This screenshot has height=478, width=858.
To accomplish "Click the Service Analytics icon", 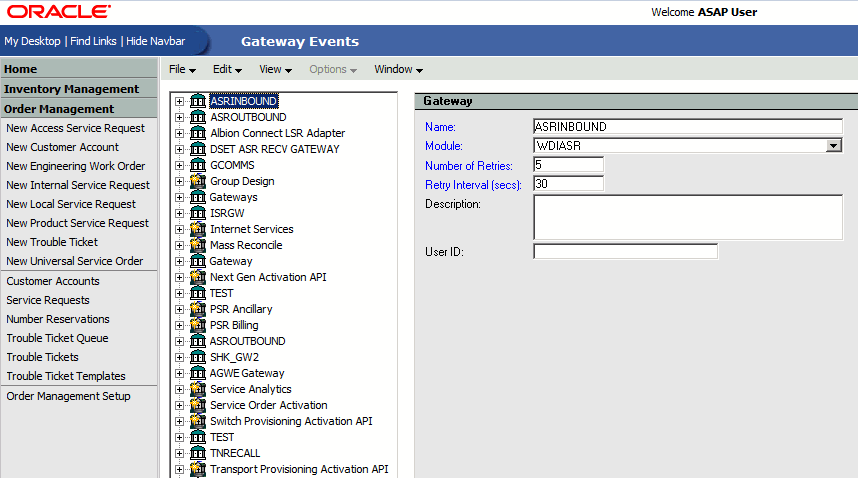I will click(x=198, y=389).
